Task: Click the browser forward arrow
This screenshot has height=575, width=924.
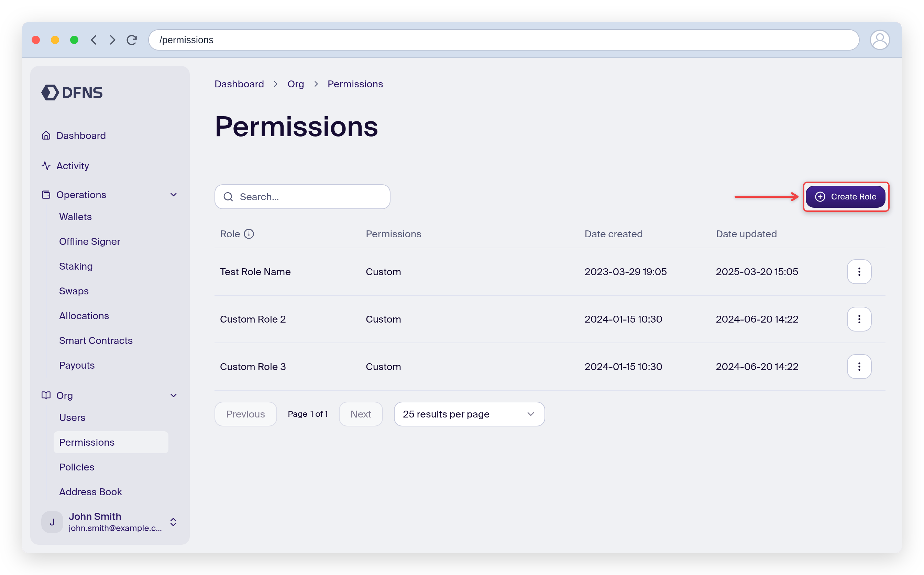Action: point(112,40)
